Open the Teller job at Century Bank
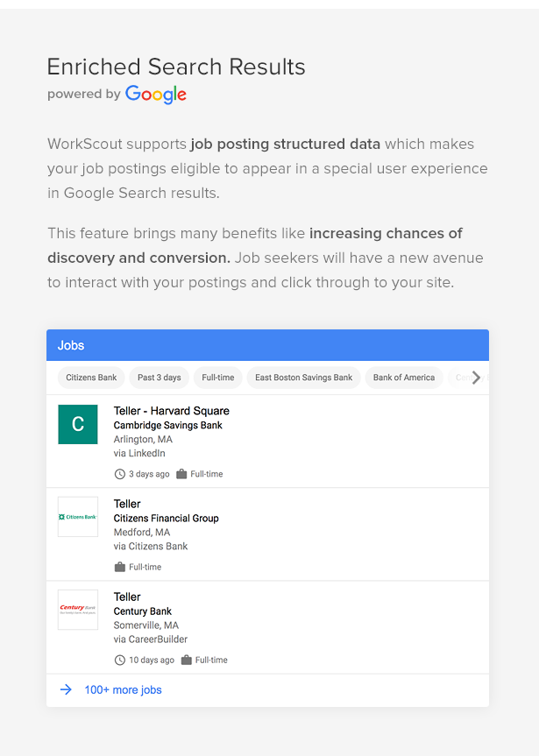Image resolution: width=539 pixels, height=756 pixels. [x=127, y=597]
